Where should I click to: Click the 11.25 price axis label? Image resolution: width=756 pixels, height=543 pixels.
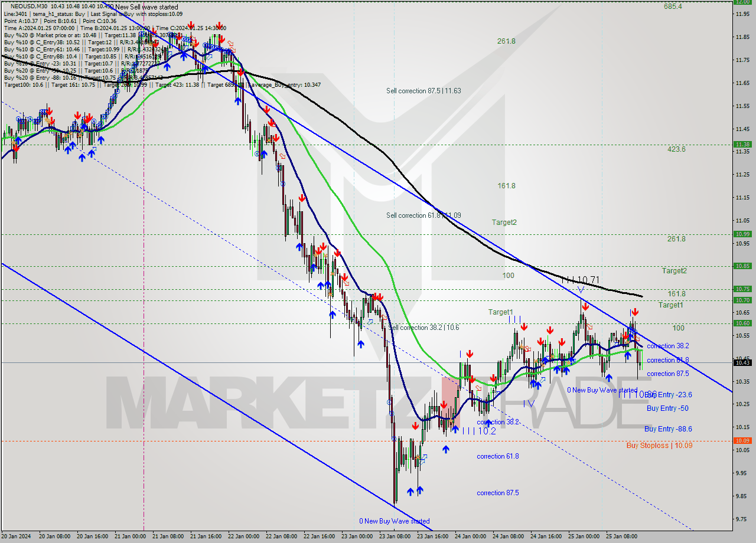(x=742, y=174)
